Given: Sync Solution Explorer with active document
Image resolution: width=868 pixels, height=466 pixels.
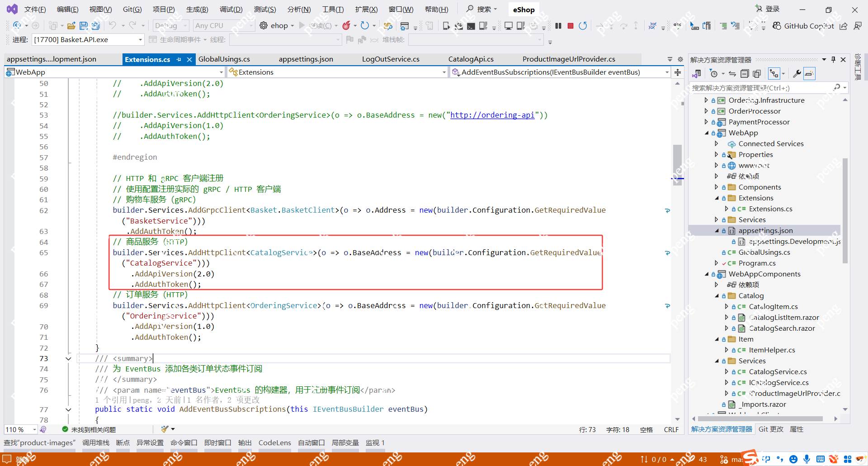Looking at the screenshot, I should click(732, 73).
